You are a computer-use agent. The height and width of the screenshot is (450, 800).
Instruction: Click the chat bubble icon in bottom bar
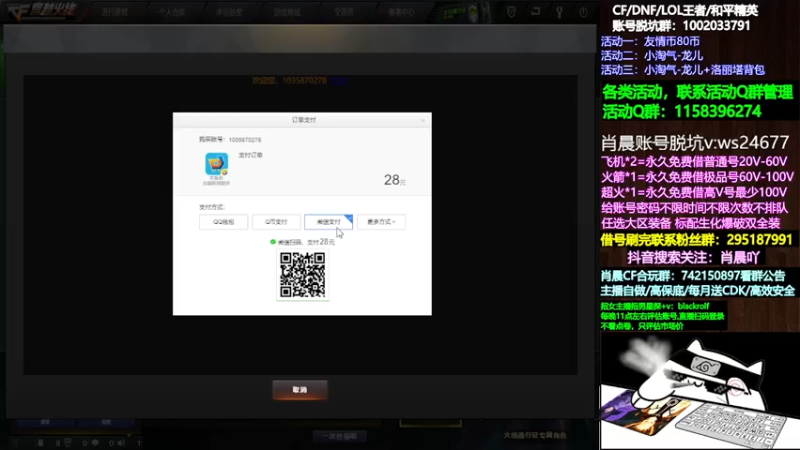95,443
